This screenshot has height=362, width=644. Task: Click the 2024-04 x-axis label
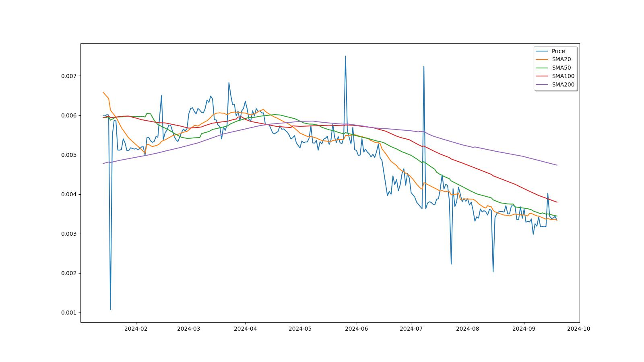click(x=245, y=329)
